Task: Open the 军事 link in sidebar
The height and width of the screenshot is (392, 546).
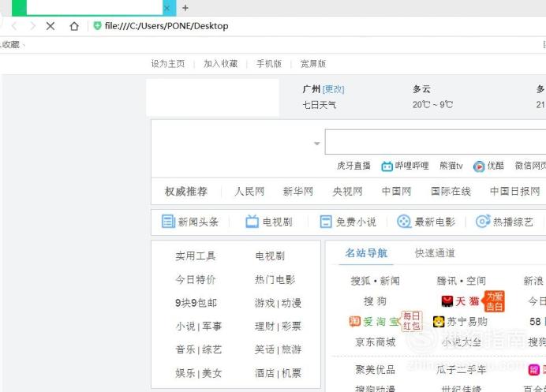Action: coord(211,327)
